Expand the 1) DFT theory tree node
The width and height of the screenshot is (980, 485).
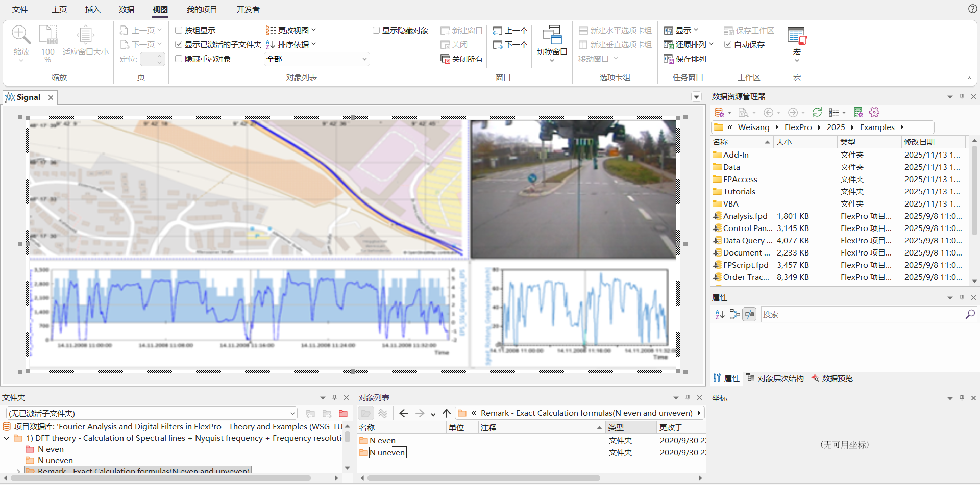tap(7, 438)
